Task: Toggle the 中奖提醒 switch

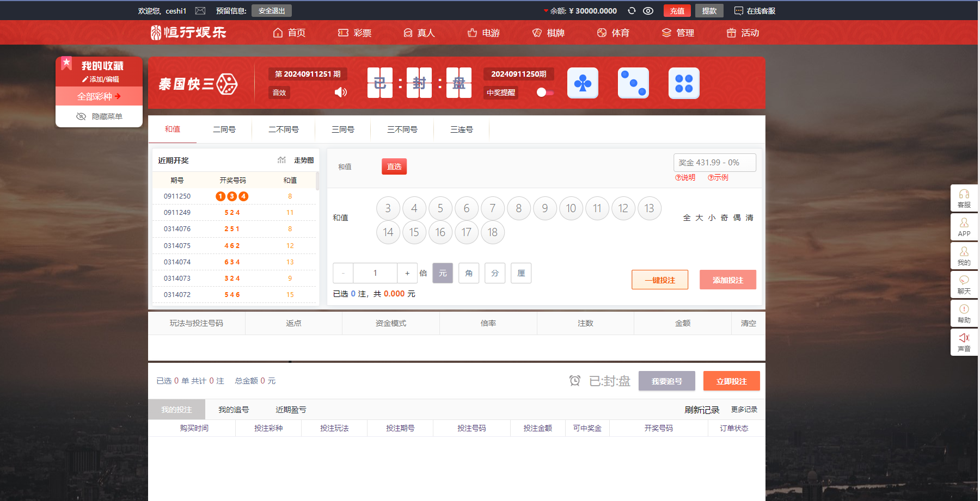Action: 545,92
